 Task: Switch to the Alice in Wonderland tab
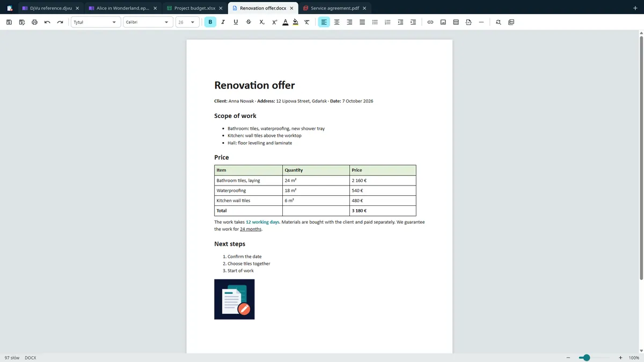(x=123, y=8)
